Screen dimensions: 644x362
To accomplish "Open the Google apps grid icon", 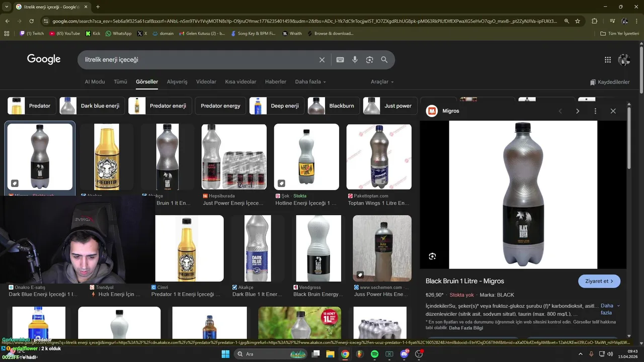I will coord(608,60).
